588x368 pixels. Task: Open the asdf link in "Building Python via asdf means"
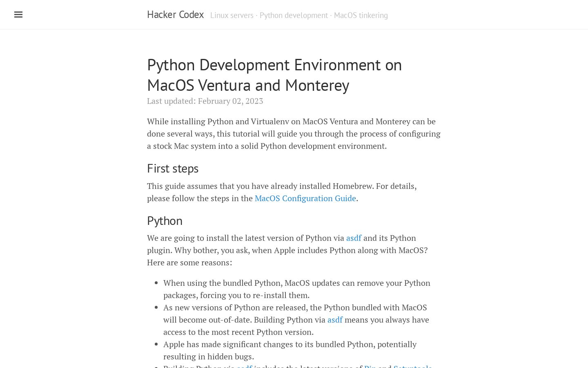pyautogui.click(x=335, y=320)
